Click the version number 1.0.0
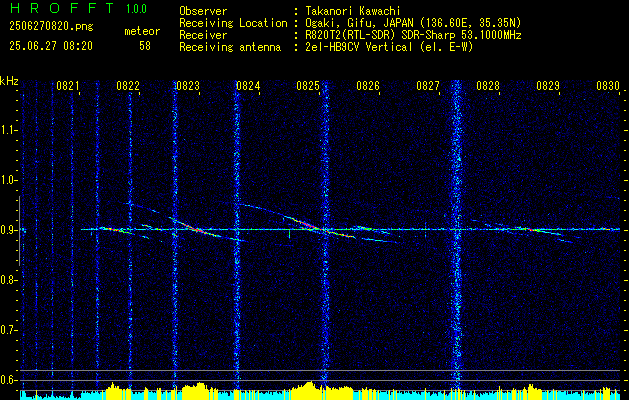 point(136,9)
